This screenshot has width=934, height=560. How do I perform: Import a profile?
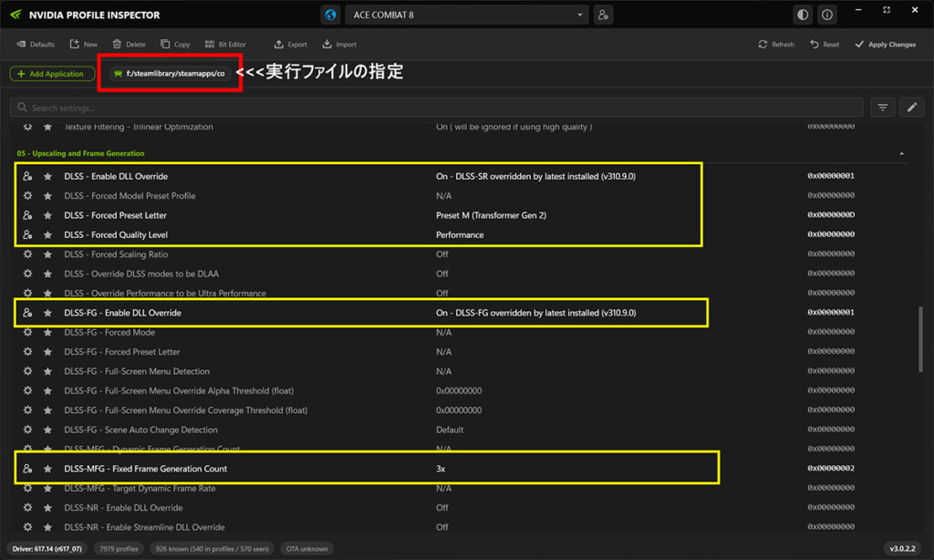[x=339, y=44]
